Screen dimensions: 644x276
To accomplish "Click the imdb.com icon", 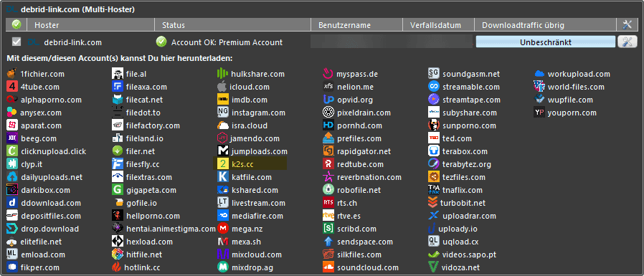I will coord(222,100).
